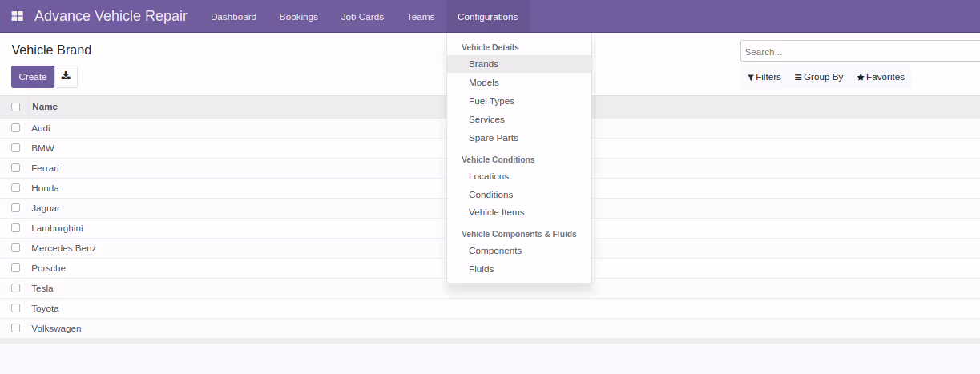Image resolution: width=980 pixels, height=374 pixels.
Task: Select Services menu entry
Action: [x=519, y=119]
